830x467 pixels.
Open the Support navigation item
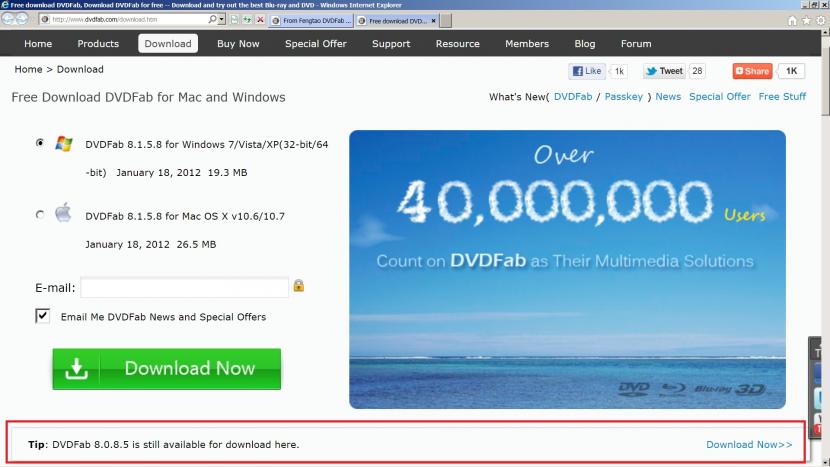[x=391, y=43]
